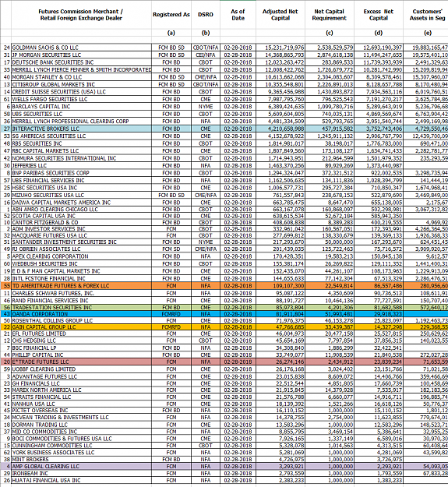Click the JP MORGAN SECURITIES LLC cell

[81, 55]
